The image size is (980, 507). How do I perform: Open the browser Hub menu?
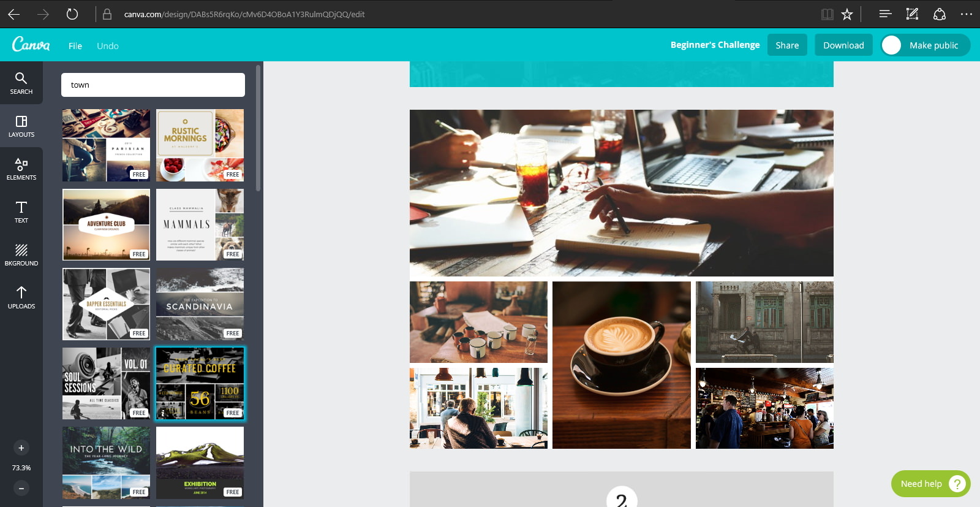(x=885, y=14)
